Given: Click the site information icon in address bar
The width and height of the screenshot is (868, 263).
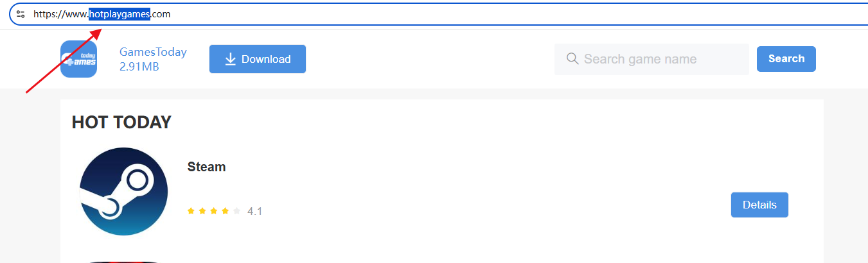Looking at the screenshot, I should tap(21, 14).
